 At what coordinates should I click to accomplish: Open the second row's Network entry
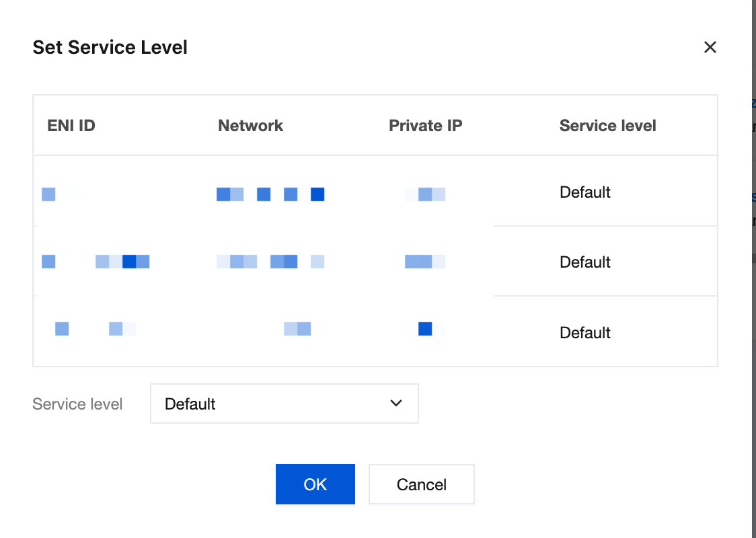click(x=270, y=262)
